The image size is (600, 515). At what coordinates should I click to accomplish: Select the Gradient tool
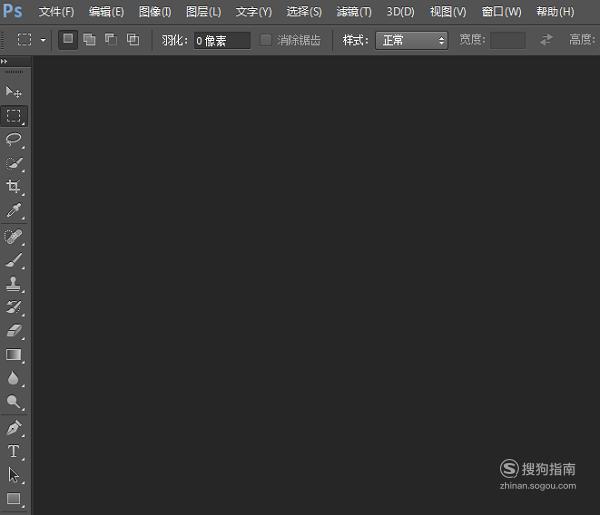pyautogui.click(x=14, y=354)
